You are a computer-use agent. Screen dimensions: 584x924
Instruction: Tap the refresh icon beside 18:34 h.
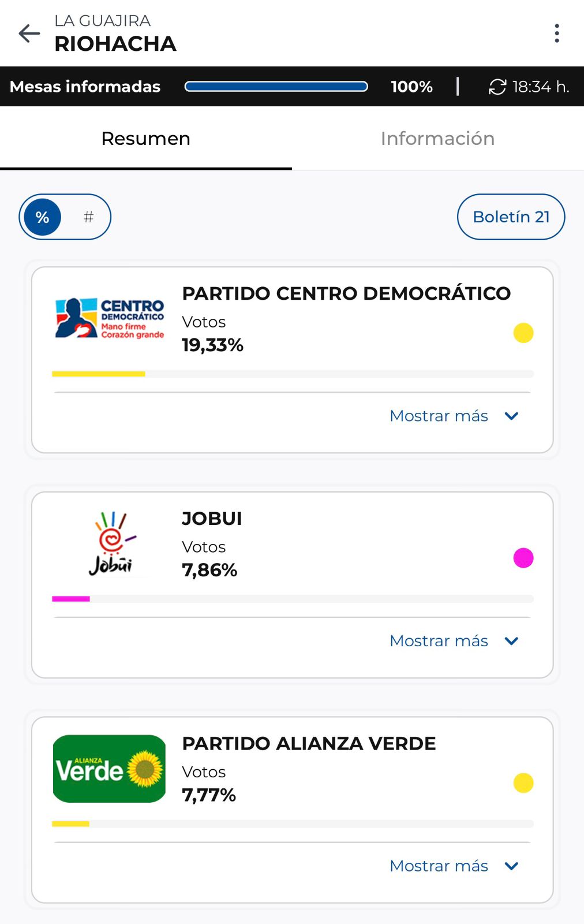[497, 87]
